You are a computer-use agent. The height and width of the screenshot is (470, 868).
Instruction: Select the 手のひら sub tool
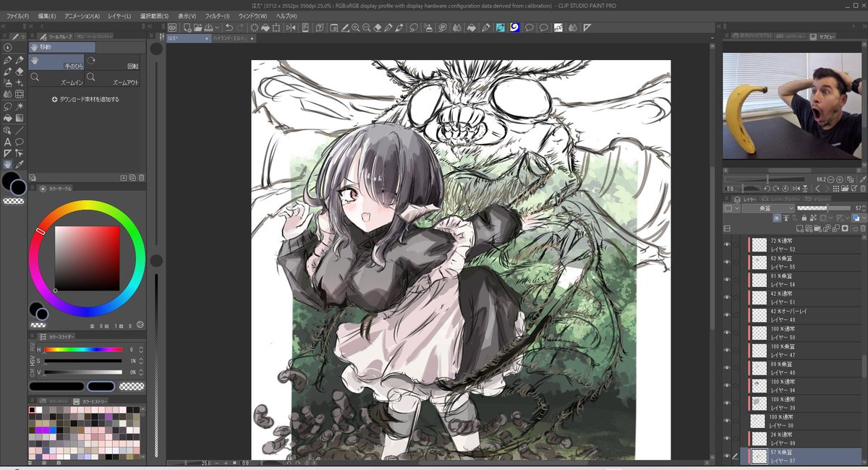[x=56, y=61]
